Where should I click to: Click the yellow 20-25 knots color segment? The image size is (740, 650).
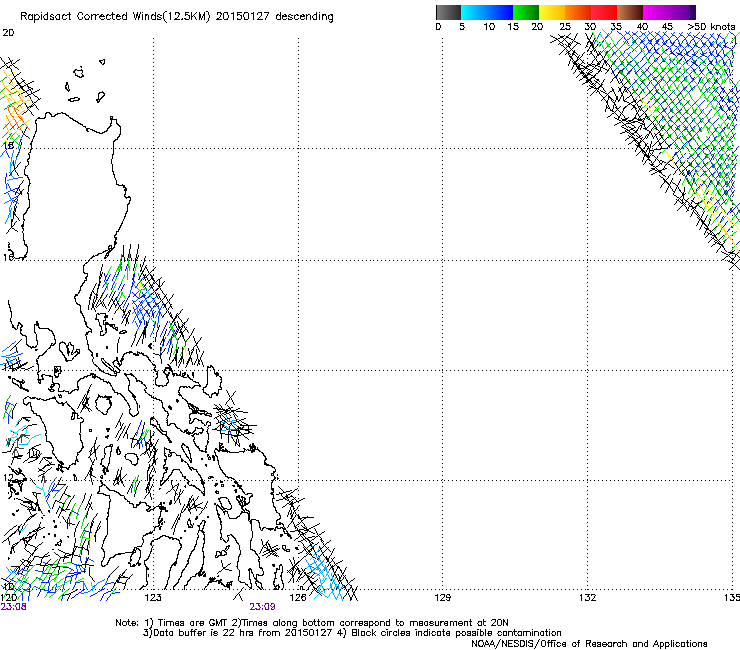click(552, 12)
